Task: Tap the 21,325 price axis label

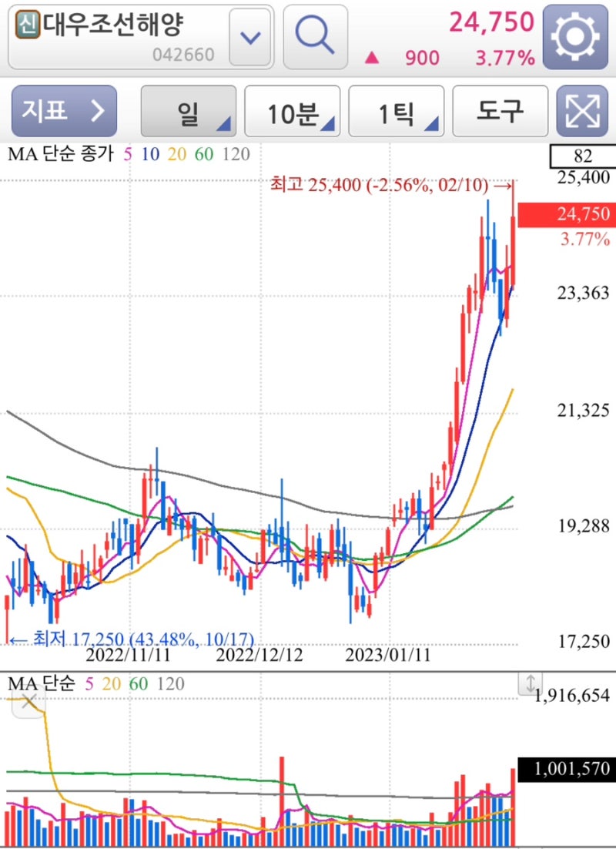Action: [x=584, y=410]
